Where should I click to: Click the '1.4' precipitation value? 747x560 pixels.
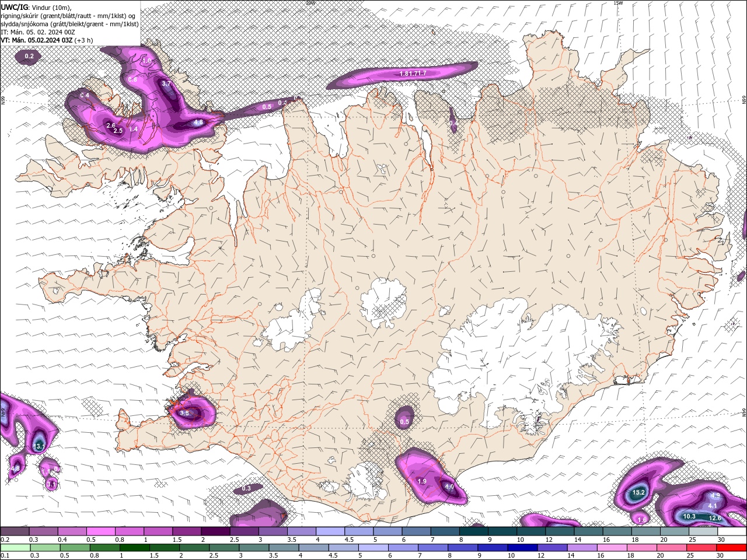[133, 129]
